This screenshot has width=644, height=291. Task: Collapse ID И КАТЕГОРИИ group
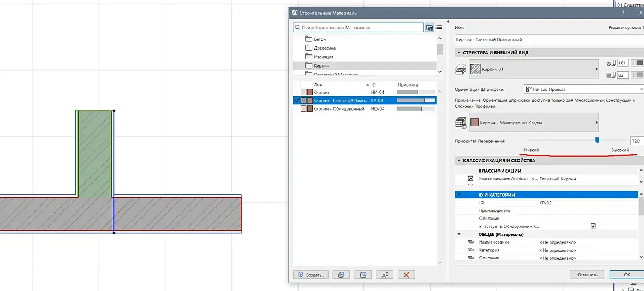point(459,195)
